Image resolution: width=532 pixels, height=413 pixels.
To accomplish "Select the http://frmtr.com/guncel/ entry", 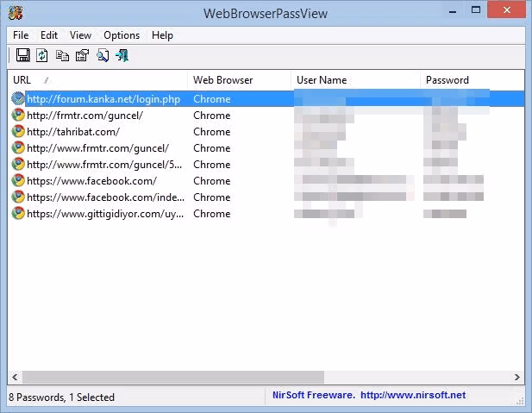I will (x=84, y=116).
